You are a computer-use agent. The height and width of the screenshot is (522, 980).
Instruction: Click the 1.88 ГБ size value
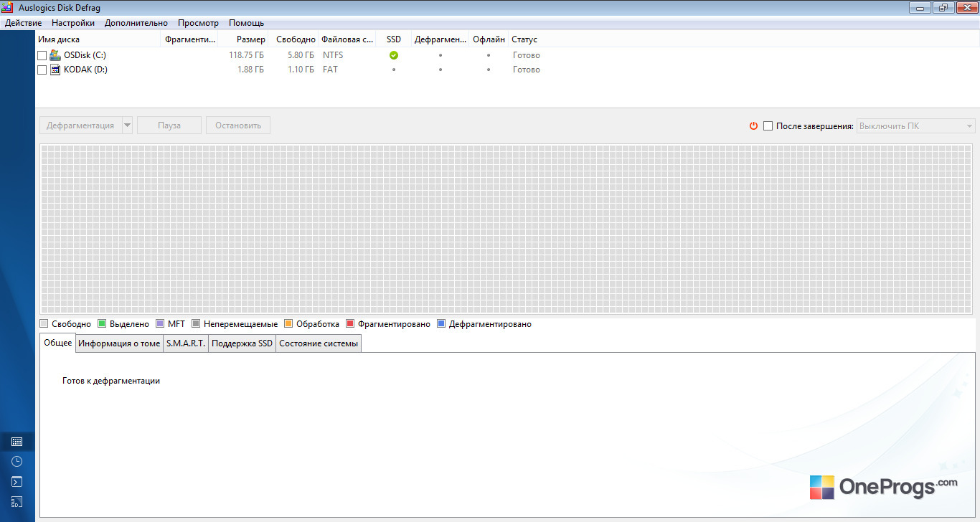point(250,70)
